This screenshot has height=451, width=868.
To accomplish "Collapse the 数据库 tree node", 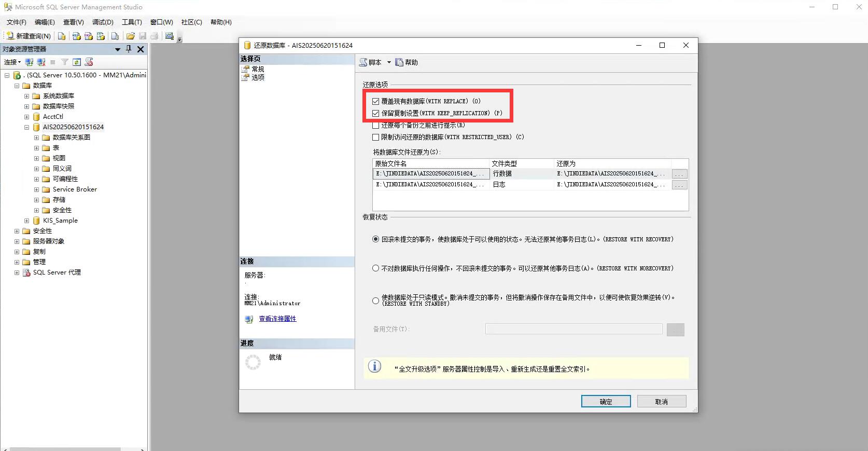I will tap(17, 86).
